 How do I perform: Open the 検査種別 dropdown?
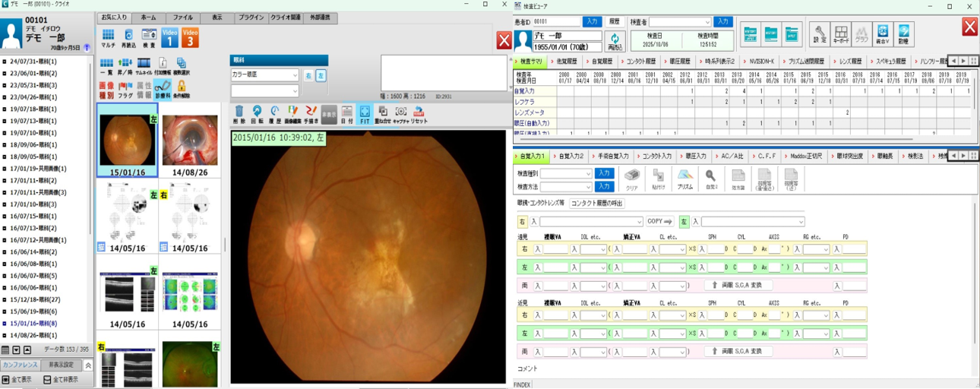565,174
